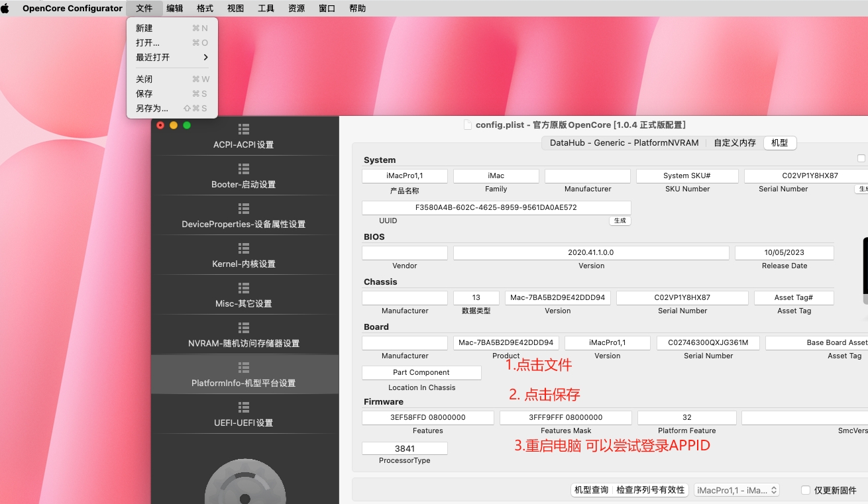This screenshot has height=504, width=868.
Task: Open the 格式 menu
Action: 205,8
